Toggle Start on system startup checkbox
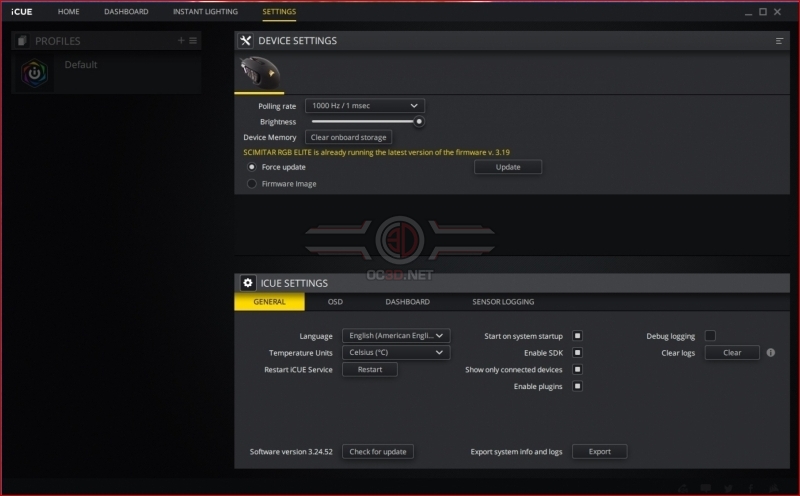Viewport: 800px width, 496px height. 578,336
